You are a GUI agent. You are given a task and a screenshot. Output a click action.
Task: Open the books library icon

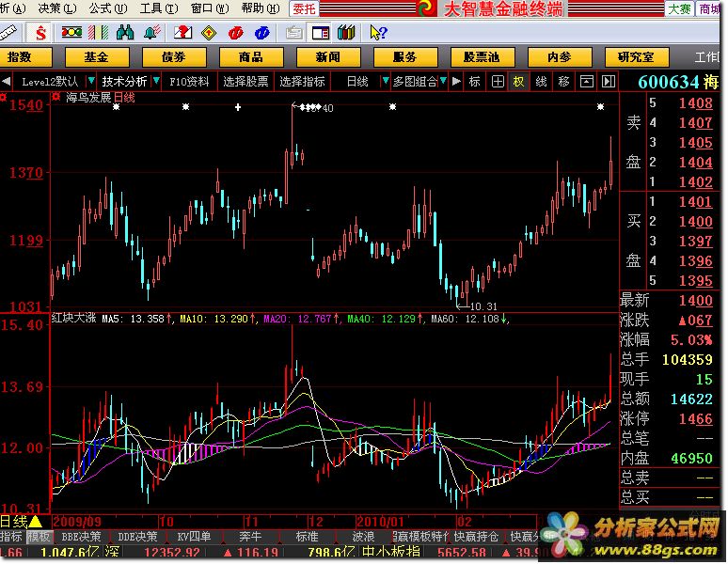(346, 33)
